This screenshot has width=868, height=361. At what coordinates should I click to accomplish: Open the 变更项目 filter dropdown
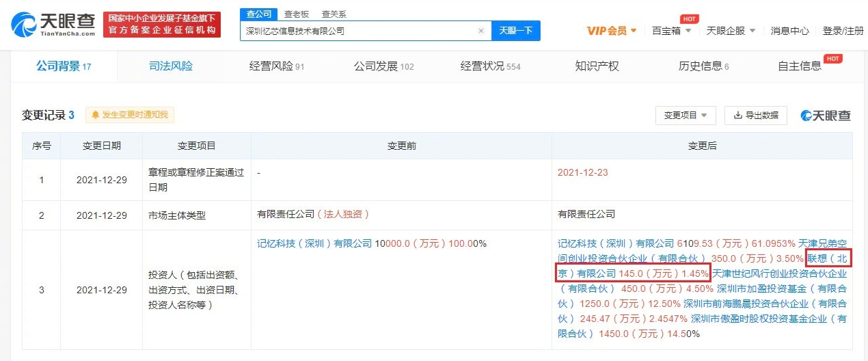(x=686, y=116)
